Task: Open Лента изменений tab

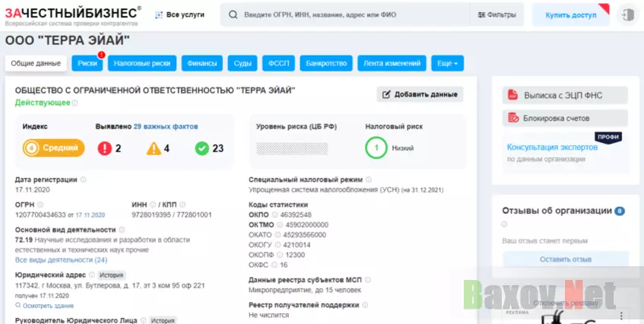Action: (x=392, y=63)
